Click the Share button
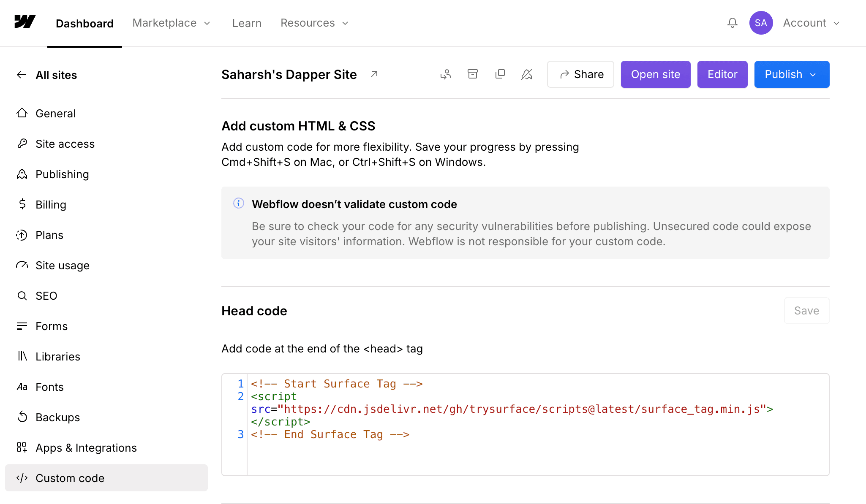The width and height of the screenshot is (866, 504). pos(580,74)
